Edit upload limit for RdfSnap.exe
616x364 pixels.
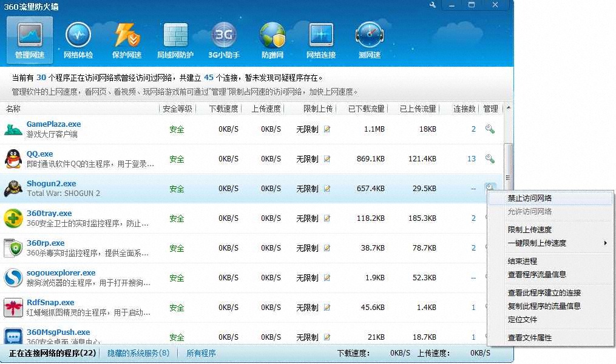327,308
